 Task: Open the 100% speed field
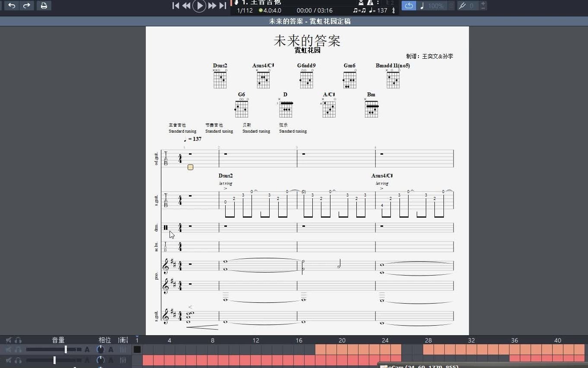[436, 6]
